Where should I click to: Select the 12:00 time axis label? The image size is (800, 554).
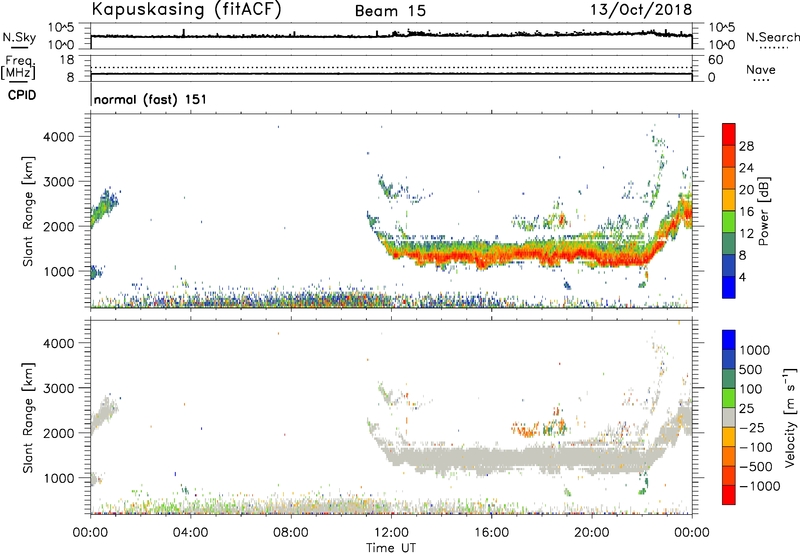(x=391, y=533)
